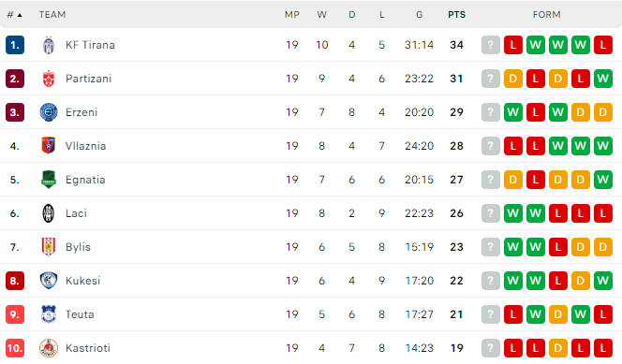
Task: Open the Erzeni team logo
Action: (49, 112)
